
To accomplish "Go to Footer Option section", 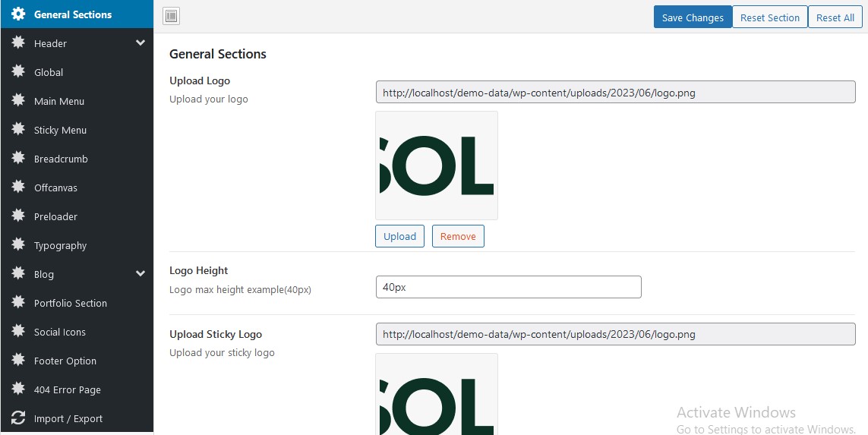I will pos(65,361).
